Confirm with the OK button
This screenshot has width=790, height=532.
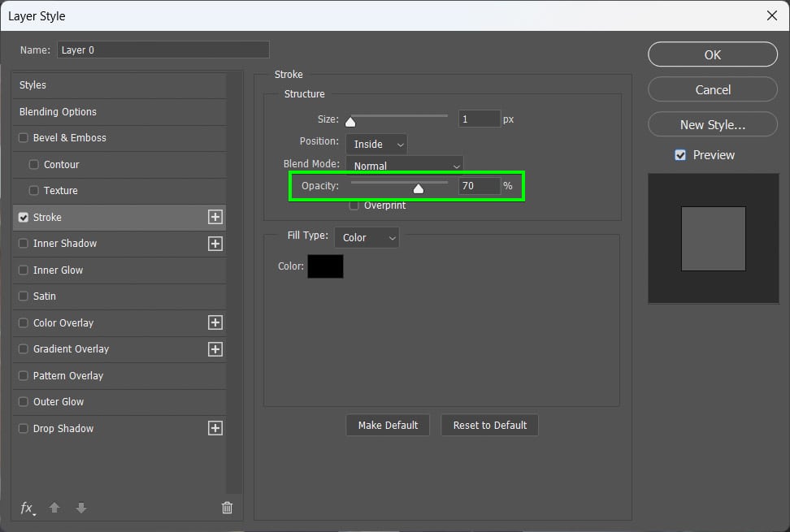click(x=713, y=54)
